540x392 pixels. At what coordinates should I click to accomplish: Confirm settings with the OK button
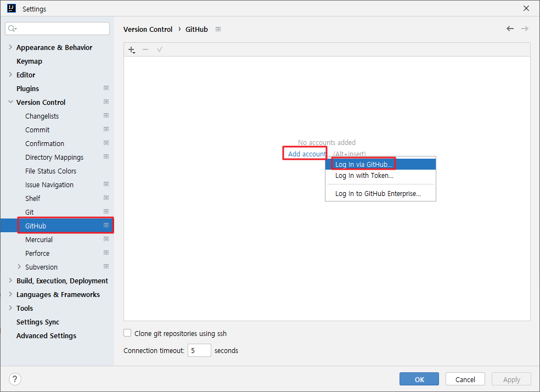click(x=419, y=379)
